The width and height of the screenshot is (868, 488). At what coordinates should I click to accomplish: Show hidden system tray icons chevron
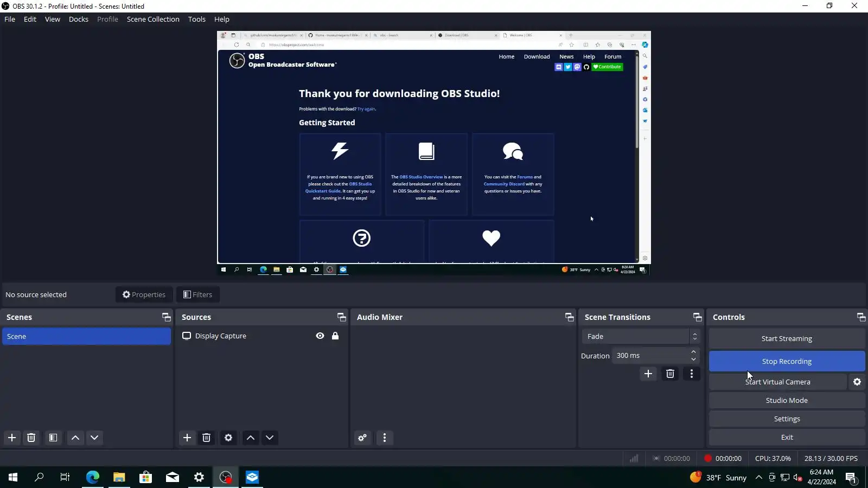(x=759, y=477)
